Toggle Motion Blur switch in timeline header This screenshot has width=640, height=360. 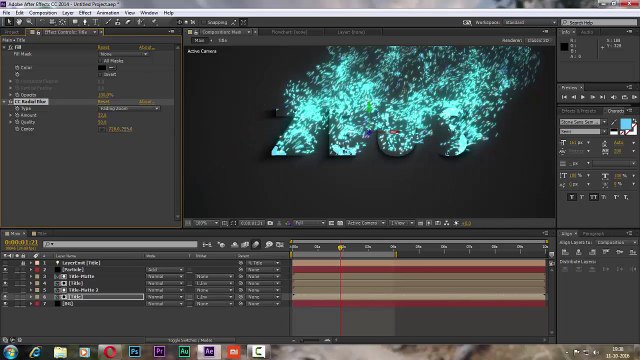tap(256, 244)
